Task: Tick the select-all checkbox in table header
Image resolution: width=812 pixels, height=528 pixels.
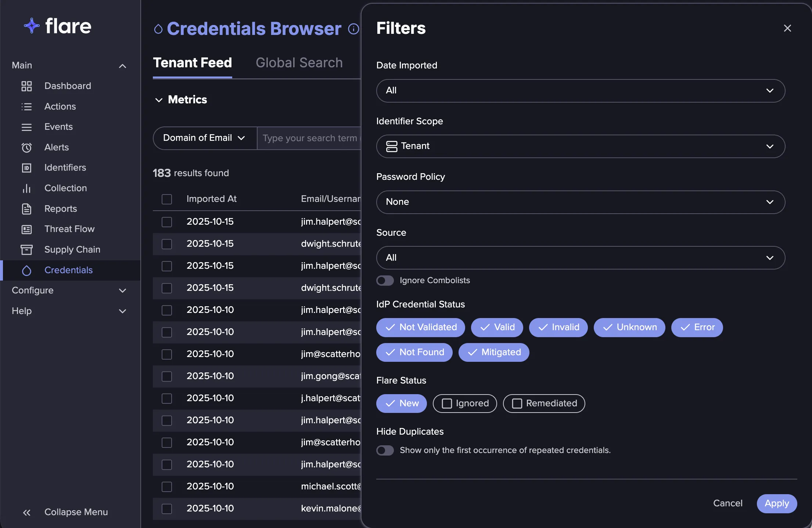Action: [167, 199]
